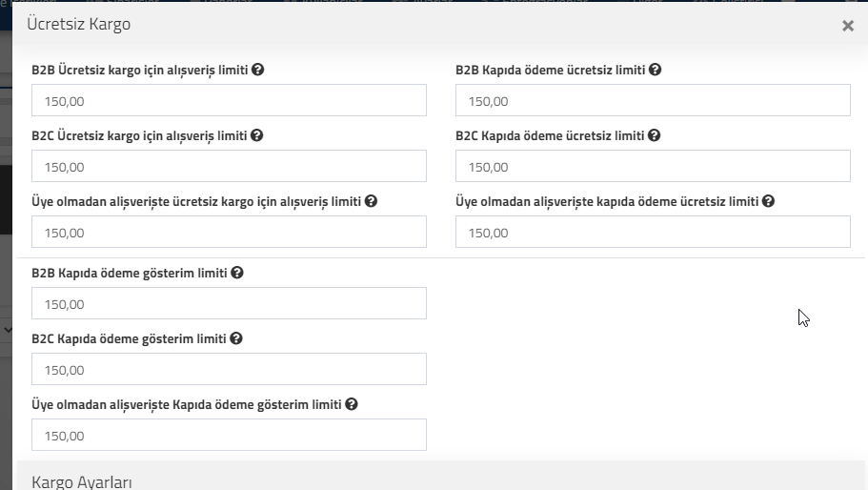Viewport: 868px width, 490px height.
Task: Select the B2C Ücretsiz kargo alışveriş limiti field
Action: click(229, 166)
